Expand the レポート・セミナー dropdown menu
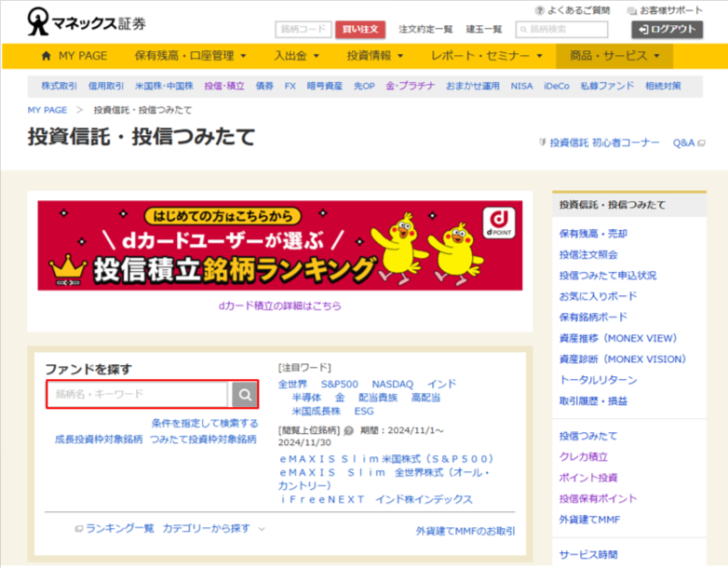 pos(487,56)
